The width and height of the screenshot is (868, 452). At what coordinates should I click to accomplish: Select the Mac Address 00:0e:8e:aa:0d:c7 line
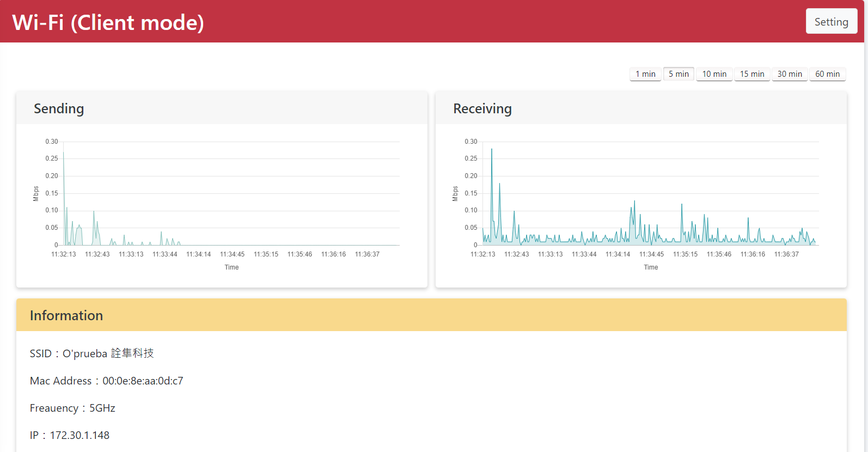tap(106, 381)
